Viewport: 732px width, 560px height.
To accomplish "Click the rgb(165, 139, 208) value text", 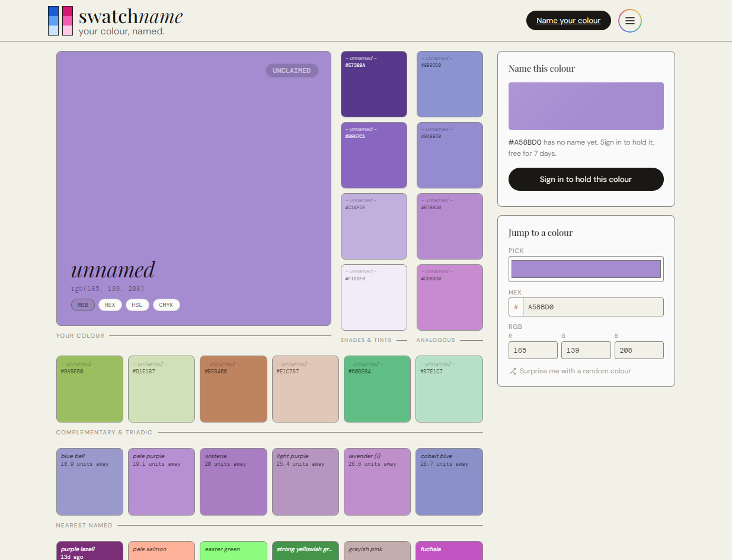I will pyautogui.click(x=107, y=289).
